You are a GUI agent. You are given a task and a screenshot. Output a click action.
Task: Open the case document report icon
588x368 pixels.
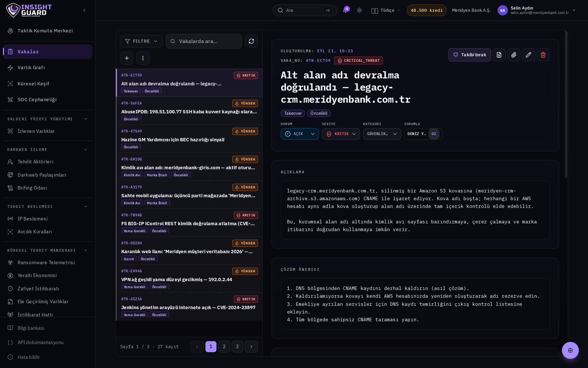[x=499, y=55]
